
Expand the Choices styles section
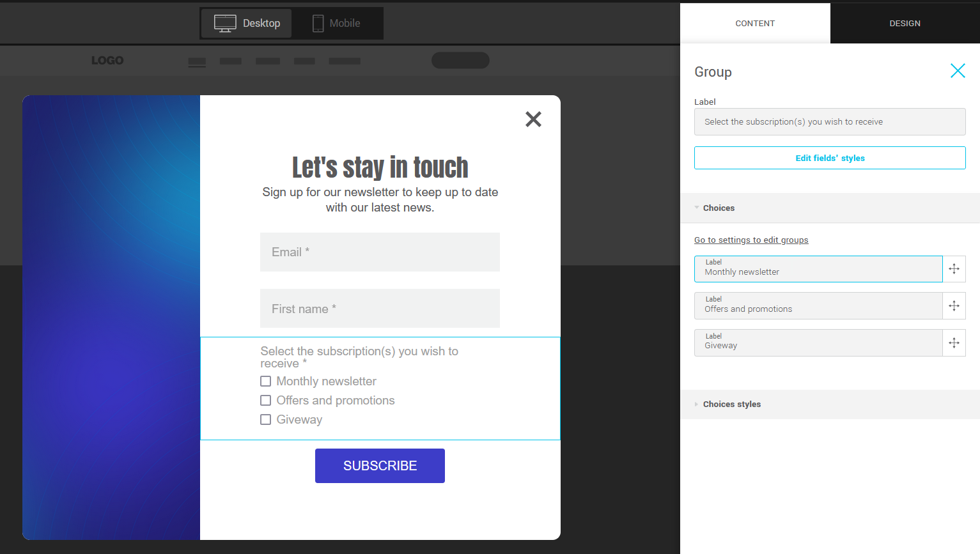point(731,404)
